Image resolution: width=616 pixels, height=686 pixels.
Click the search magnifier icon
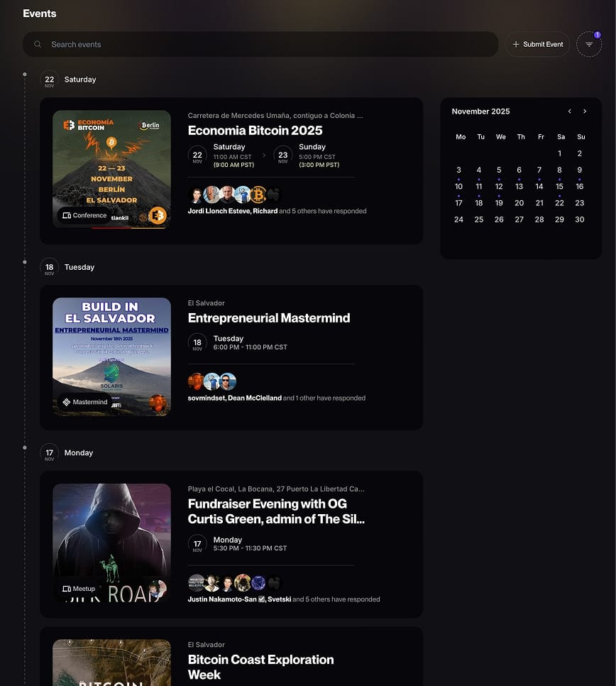click(38, 44)
